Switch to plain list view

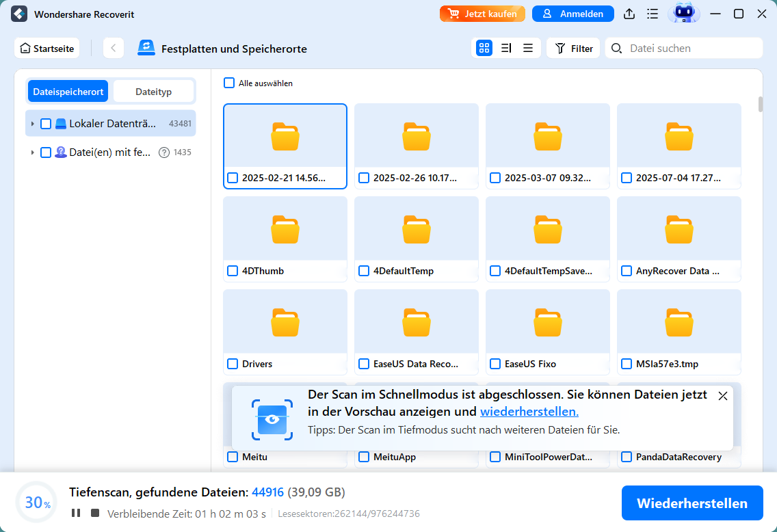528,48
